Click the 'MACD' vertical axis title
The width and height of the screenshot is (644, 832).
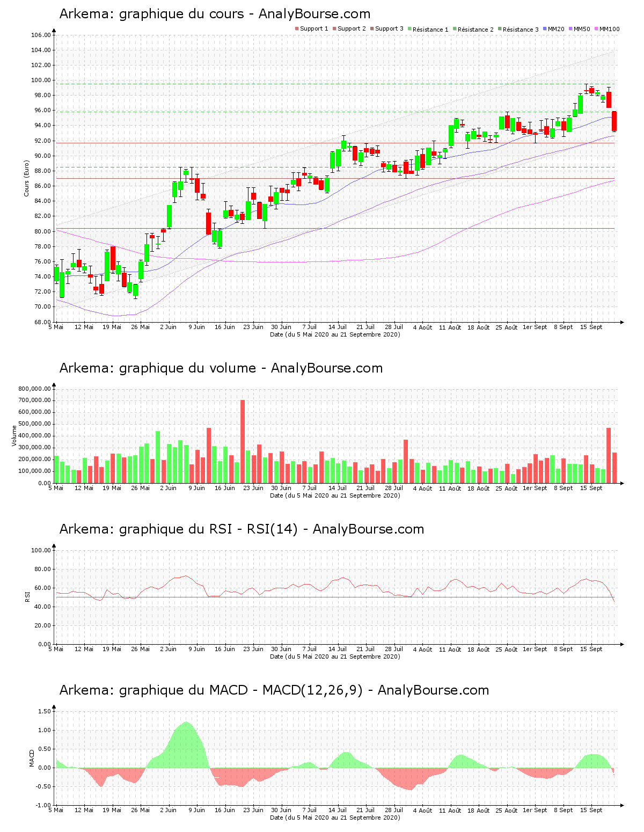click(32, 758)
